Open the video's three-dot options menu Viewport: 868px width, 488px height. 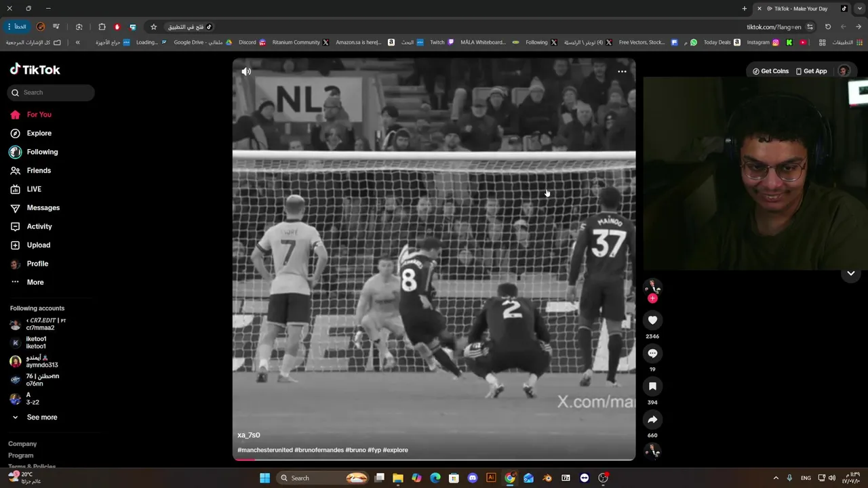(x=622, y=71)
